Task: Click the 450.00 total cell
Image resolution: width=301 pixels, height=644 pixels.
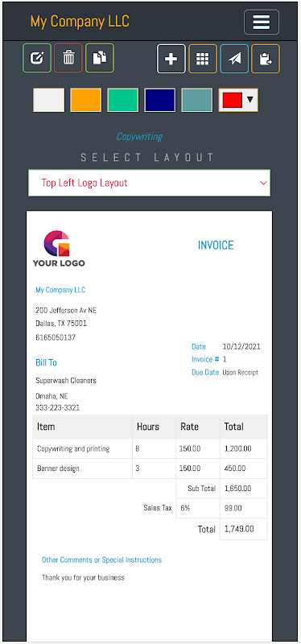Action: click(x=244, y=469)
